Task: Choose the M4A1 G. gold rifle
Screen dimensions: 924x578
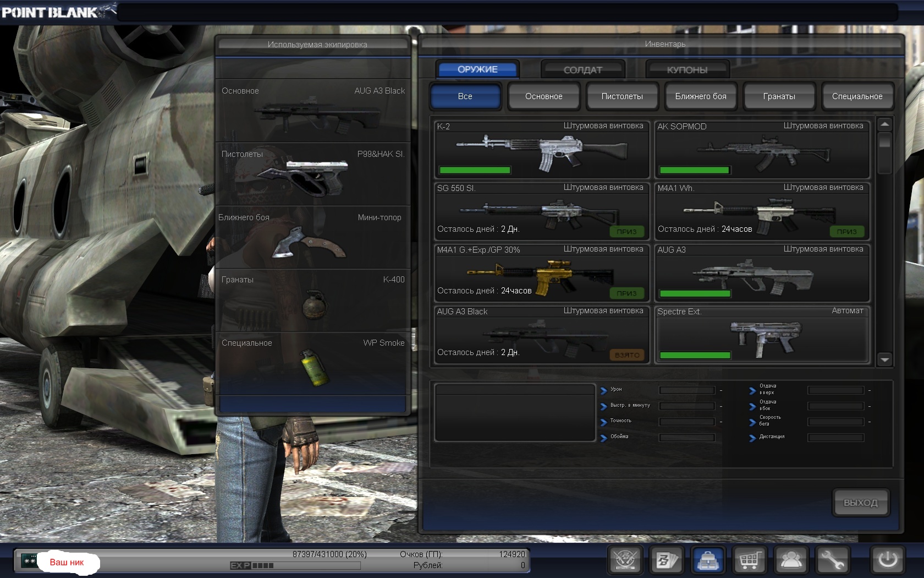Action: [542, 273]
